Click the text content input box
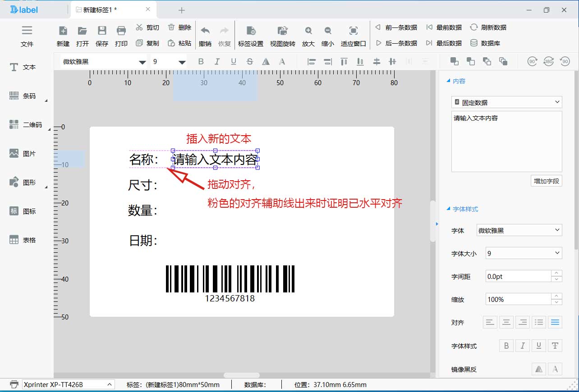This screenshot has height=392, width=579. pyautogui.click(x=506, y=141)
